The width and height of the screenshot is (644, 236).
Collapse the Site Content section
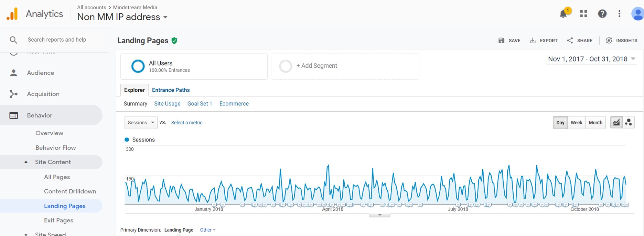coord(26,162)
